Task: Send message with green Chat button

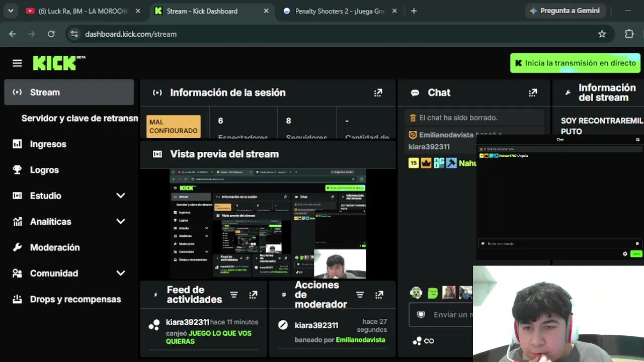Action: click(x=636, y=254)
